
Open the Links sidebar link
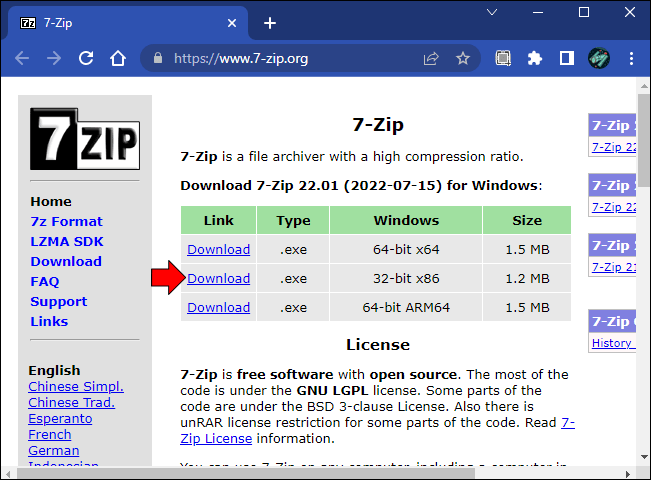tap(49, 321)
